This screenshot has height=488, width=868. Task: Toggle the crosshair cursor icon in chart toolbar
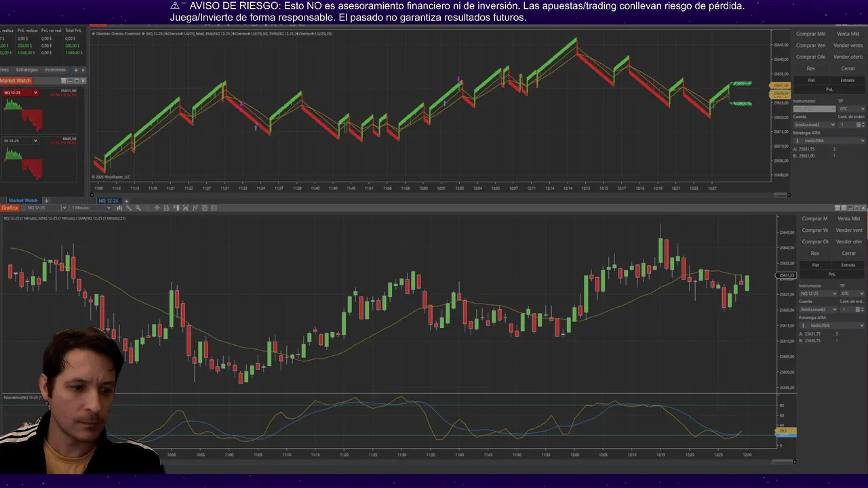click(157, 208)
